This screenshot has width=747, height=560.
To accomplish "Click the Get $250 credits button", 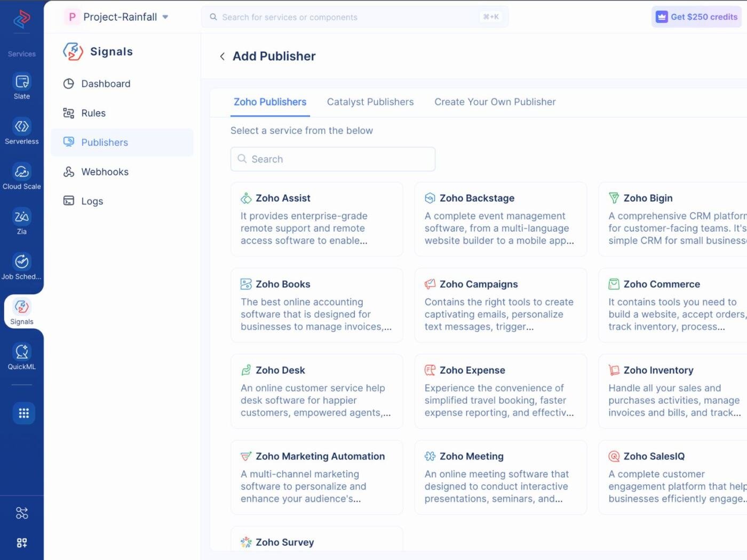I will [x=697, y=17].
